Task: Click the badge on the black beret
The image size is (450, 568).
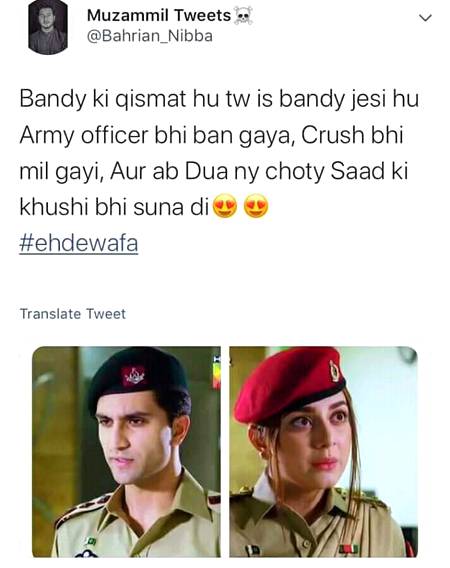Action: click(x=133, y=376)
